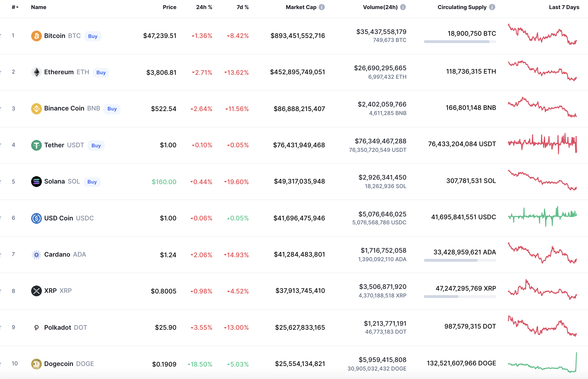588x379 pixels.
Task: Click Buy button next to Bitcoin
Action: 93,36
